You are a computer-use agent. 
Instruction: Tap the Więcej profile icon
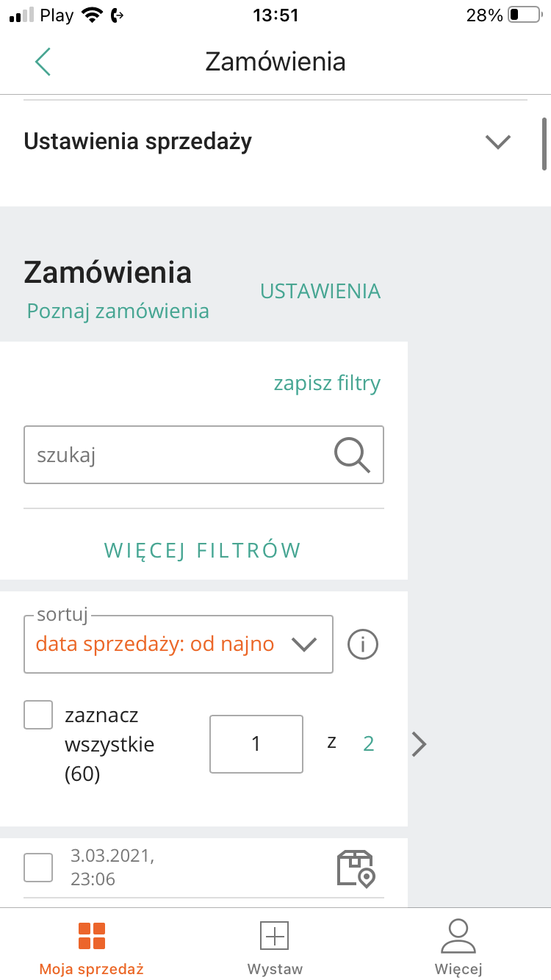pos(458,936)
